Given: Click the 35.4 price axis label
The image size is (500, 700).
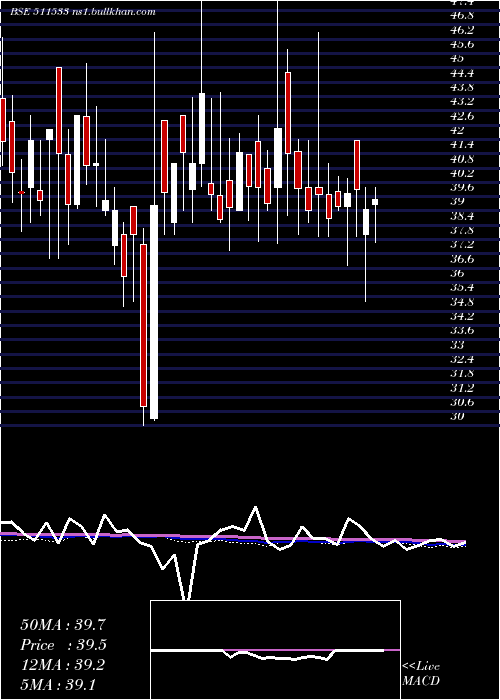Looking at the screenshot, I should click(462, 288).
